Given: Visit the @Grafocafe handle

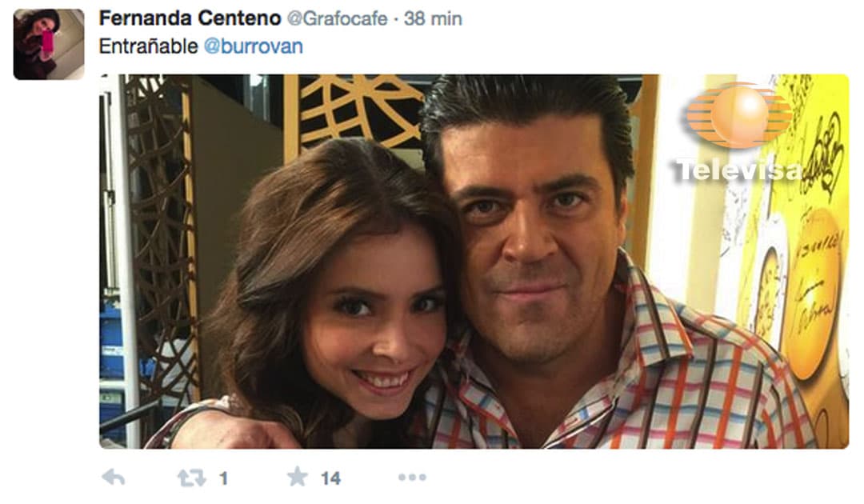Looking at the screenshot, I should 338,18.
